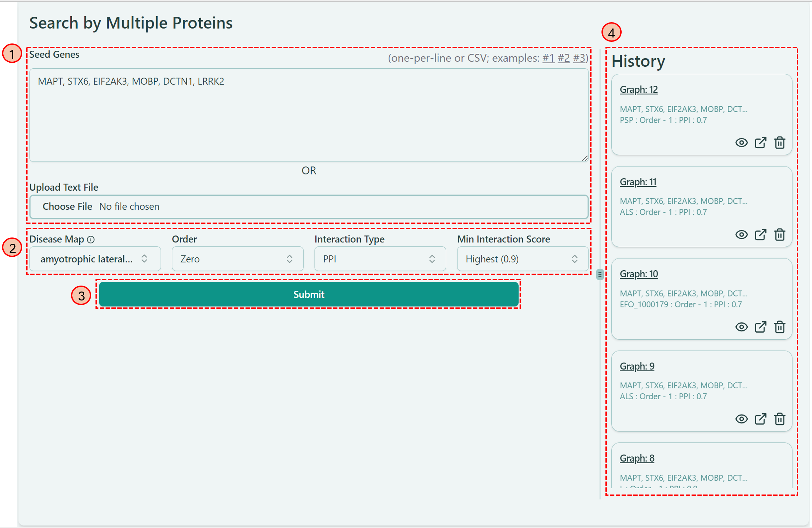Screen dimensions: 812x528
Task: View Graph 9 with the eye icon
Action: coord(741,419)
